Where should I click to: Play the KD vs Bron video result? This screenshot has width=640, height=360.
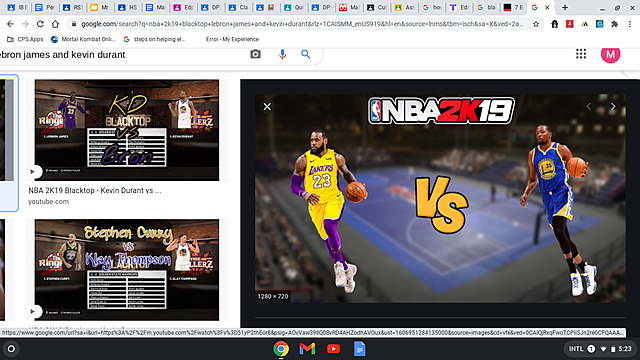tap(33, 172)
